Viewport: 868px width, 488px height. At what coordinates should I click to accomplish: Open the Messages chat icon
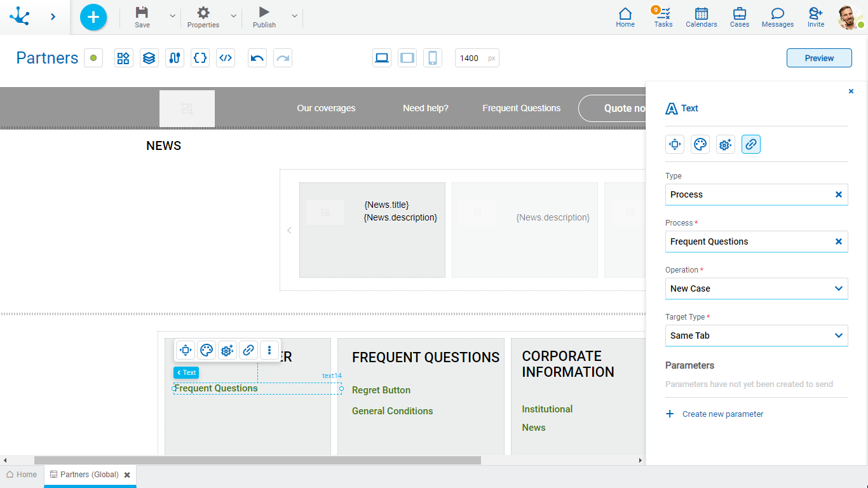tap(778, 17)
